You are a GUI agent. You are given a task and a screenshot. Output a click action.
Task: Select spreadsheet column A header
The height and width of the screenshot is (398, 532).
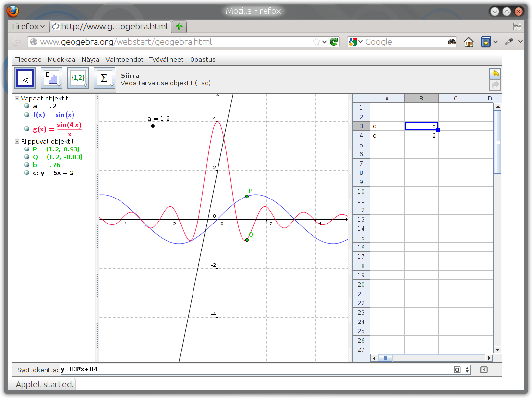click(387, 98)
